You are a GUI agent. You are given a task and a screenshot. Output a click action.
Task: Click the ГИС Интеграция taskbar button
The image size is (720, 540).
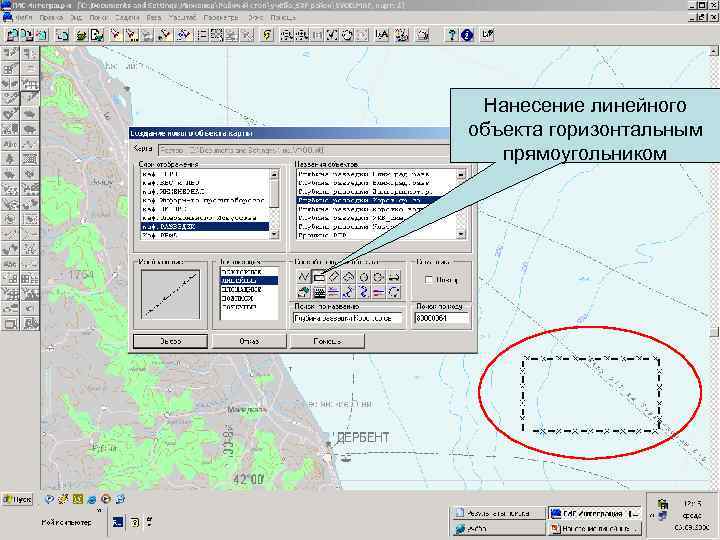[x=595, y=513]
